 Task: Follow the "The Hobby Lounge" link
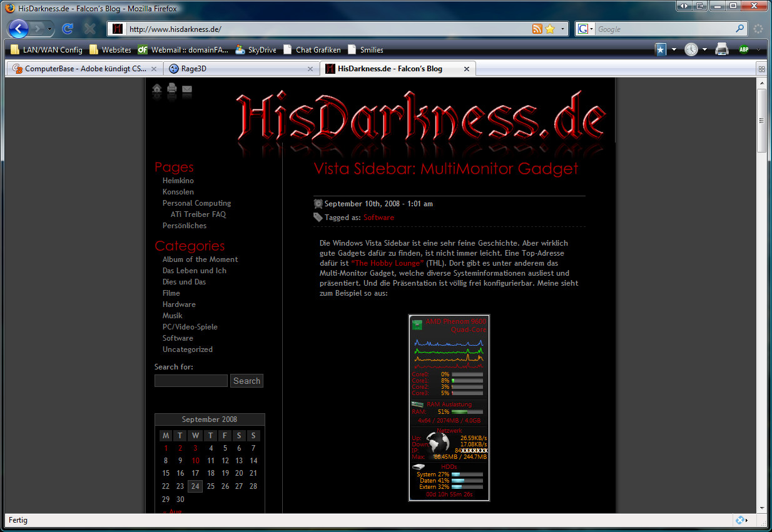point(387,263)
